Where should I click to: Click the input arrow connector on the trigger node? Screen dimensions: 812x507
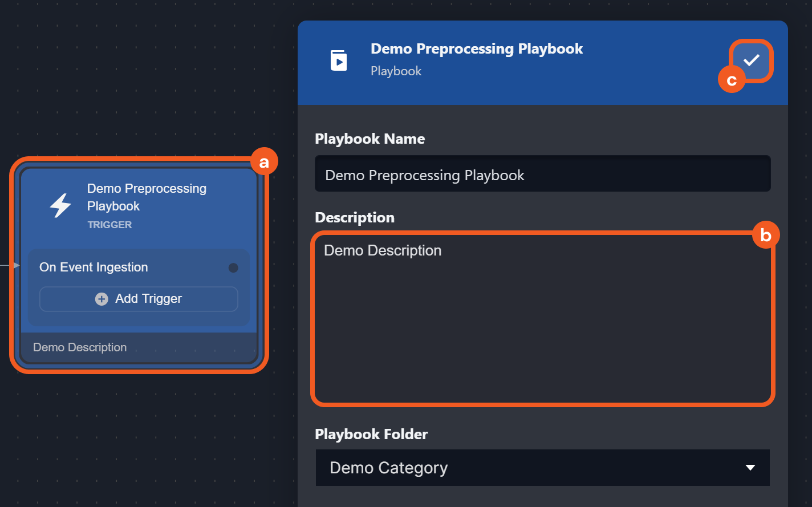pyautogui.click(x=16, y=265)
